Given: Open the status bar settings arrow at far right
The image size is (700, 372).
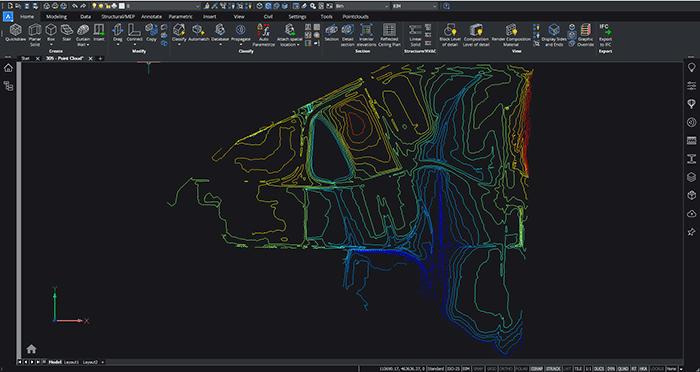Looking at the screenshot, I should tap(681, 369).
